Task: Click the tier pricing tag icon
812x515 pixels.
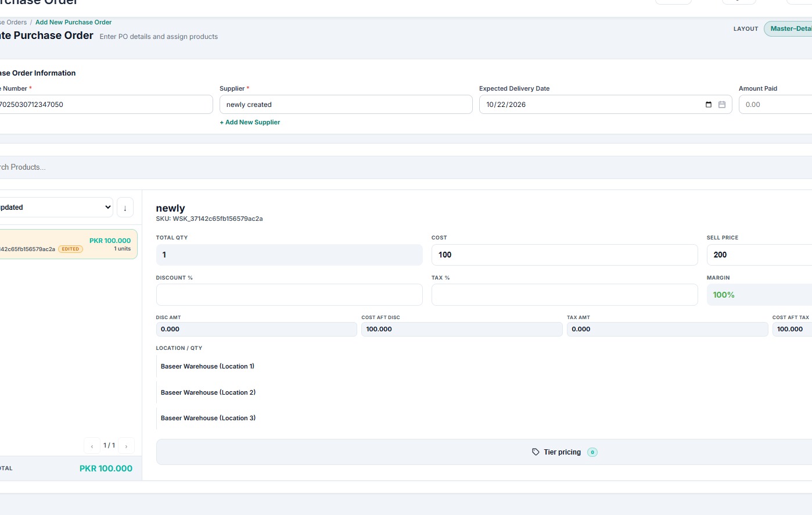Action: (536, 452)
